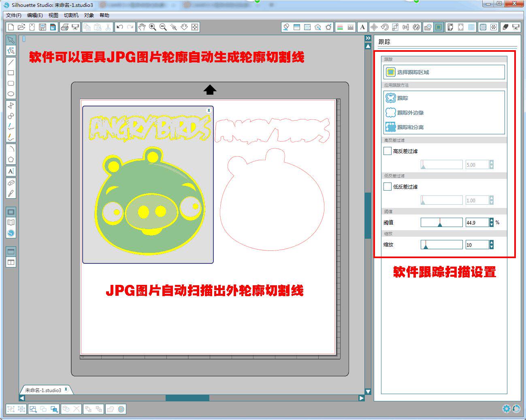Adjust the 缩放 scale slider
Viewport: 526px width, 420px height.
click(x=441, y=244)
